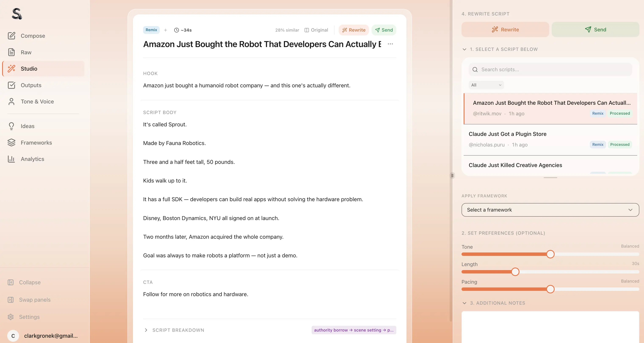Toggle the Original view of the script

(x=316, y=30)
